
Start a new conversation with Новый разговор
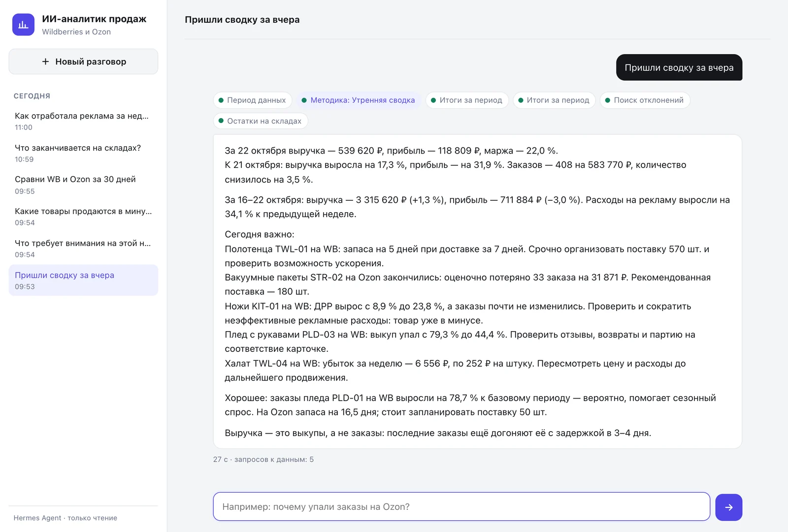click(x=83, y=62)
